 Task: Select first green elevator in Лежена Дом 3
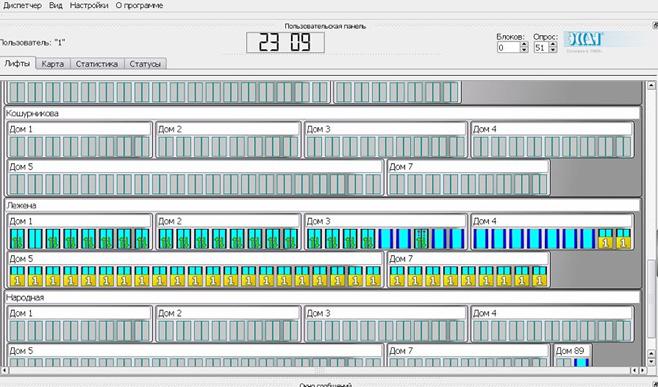[x=315, y=239]
